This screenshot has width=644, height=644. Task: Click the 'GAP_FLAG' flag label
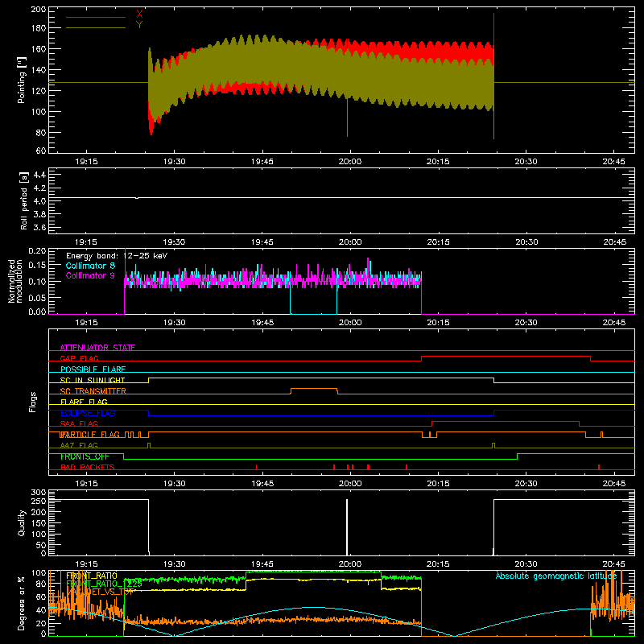[x=80, y=358]
